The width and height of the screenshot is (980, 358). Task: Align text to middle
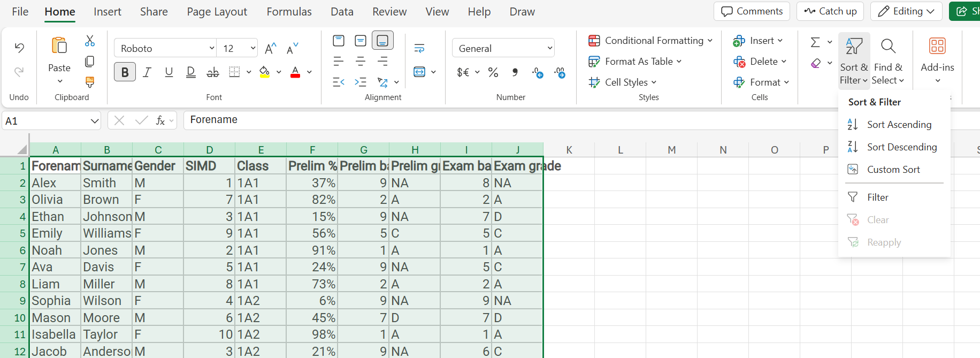point(361,41)
